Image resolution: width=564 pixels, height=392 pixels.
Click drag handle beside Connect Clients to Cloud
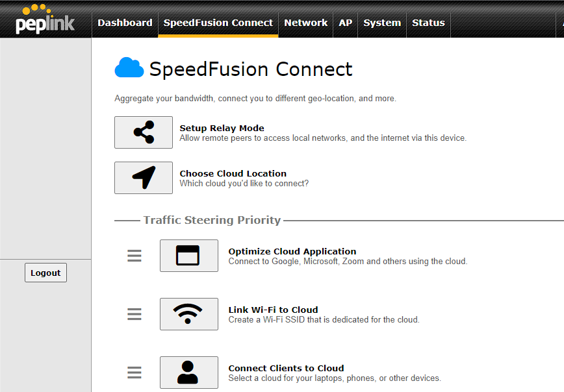point(135,373)
